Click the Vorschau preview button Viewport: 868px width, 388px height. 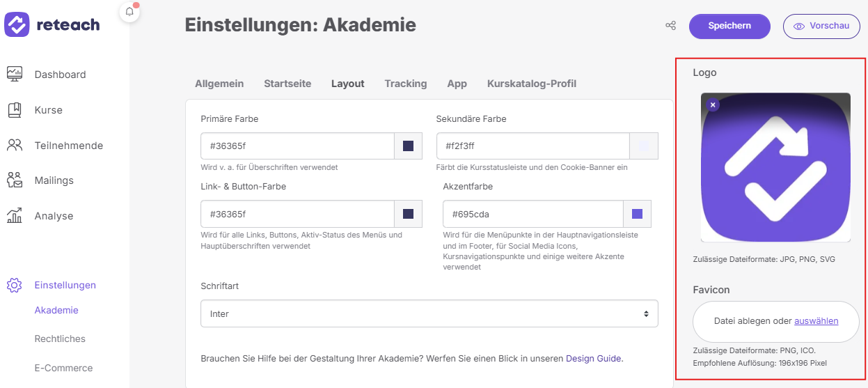[821, 26]
